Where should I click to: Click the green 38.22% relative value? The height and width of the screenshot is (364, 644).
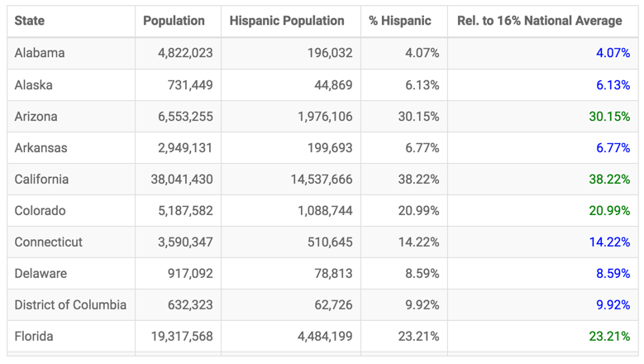609,180
